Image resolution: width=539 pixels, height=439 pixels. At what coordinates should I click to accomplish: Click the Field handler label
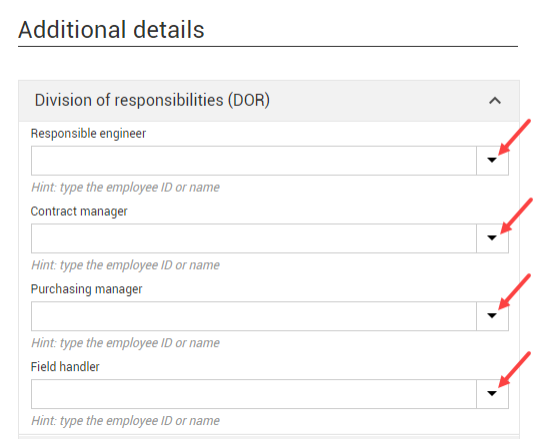coord(65,366)
